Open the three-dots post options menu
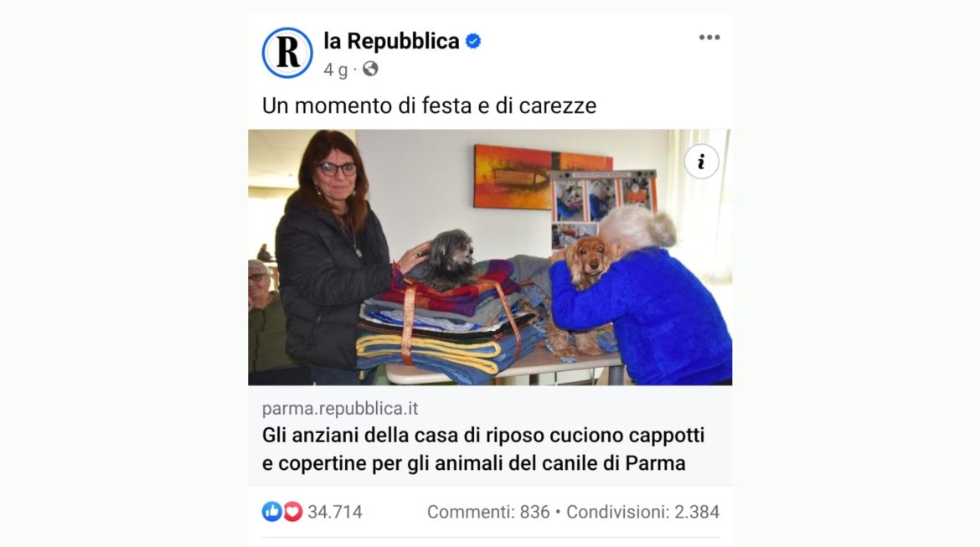Viewport: 980px width, 547px height. (709, 38)
